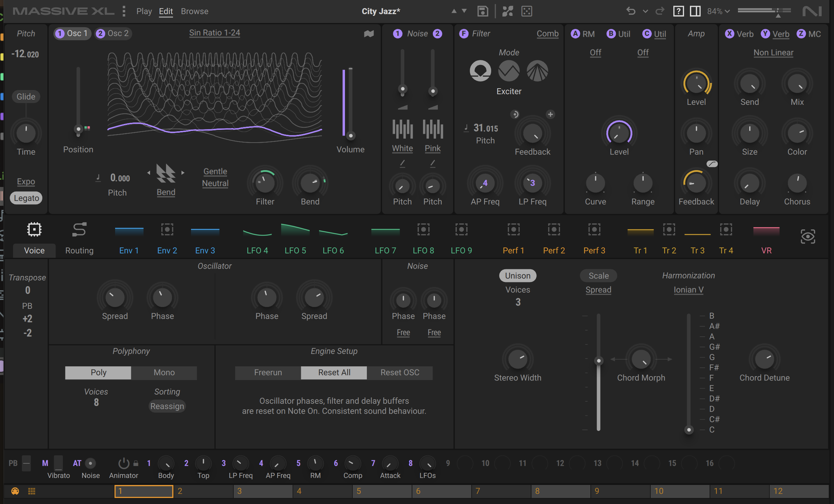This screenshot has height=504, width=834.
Task: Click the palette icon at bottom left
Action: click(15, 491)
